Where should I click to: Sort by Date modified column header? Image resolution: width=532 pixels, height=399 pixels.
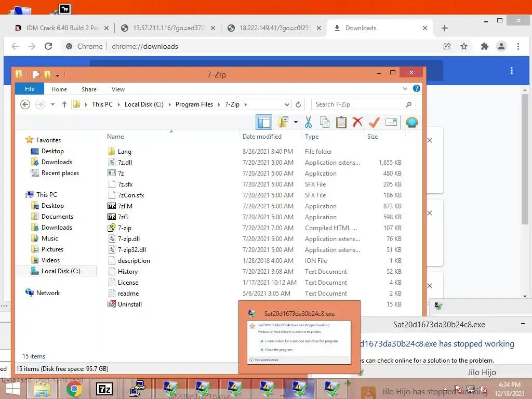262,137
